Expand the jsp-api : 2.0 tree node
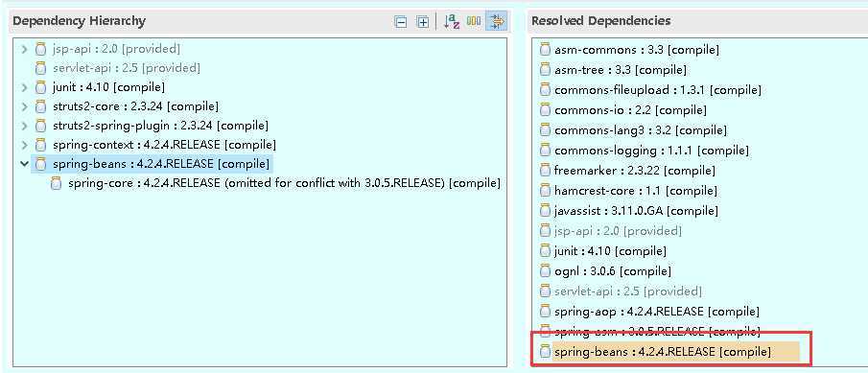The image size is (868, 373). [24, 49]
